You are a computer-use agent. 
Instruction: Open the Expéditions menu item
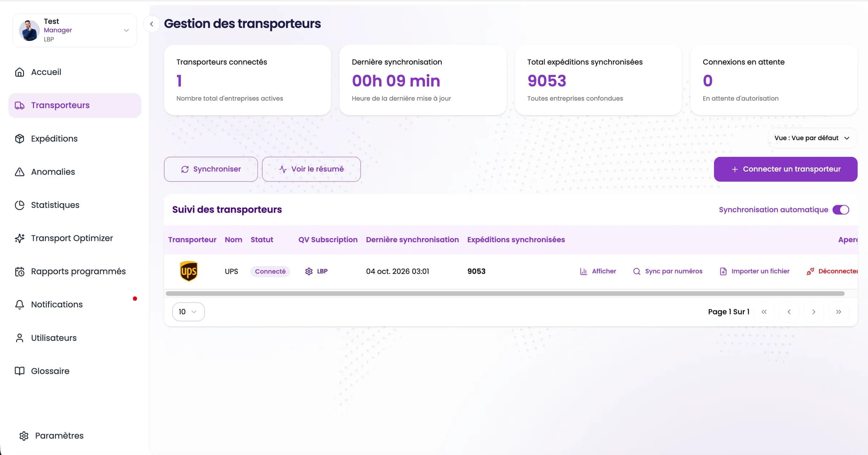(75, 139)
